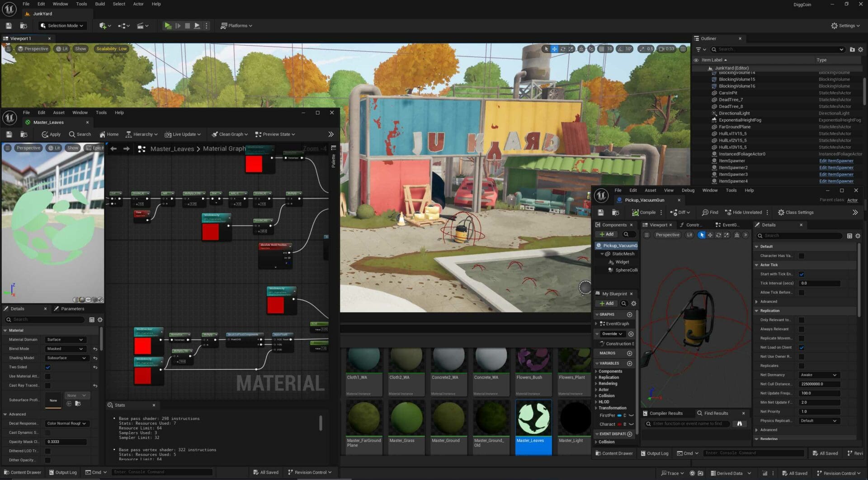Open Class Settings in blueprint editor

pyautogui.click(x=795, y=212)
